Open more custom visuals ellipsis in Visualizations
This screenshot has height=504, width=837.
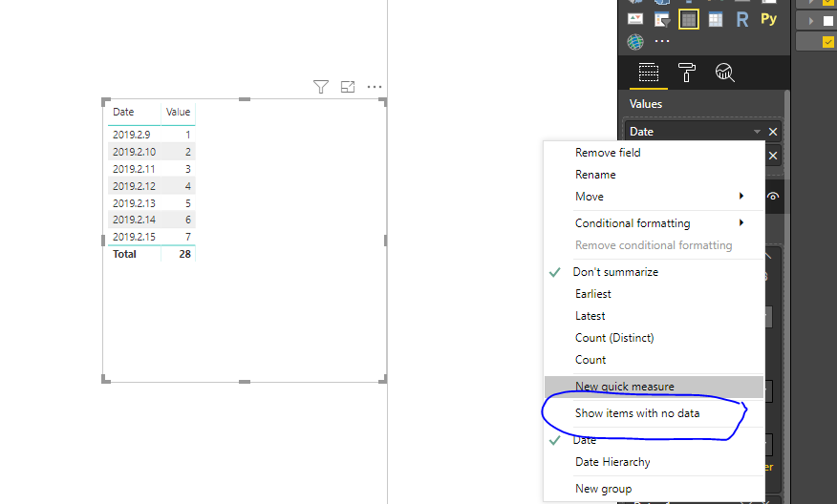click(x=662, y=41)
